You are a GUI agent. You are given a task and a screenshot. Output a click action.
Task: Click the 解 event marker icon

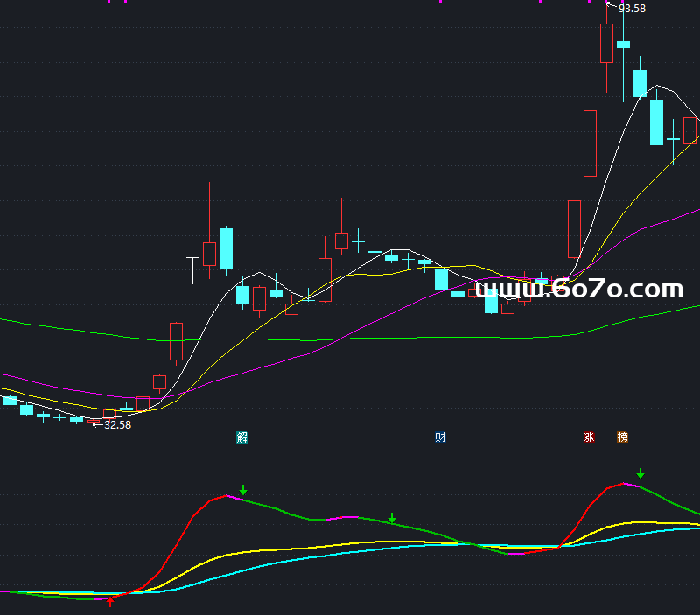(242, 437)
